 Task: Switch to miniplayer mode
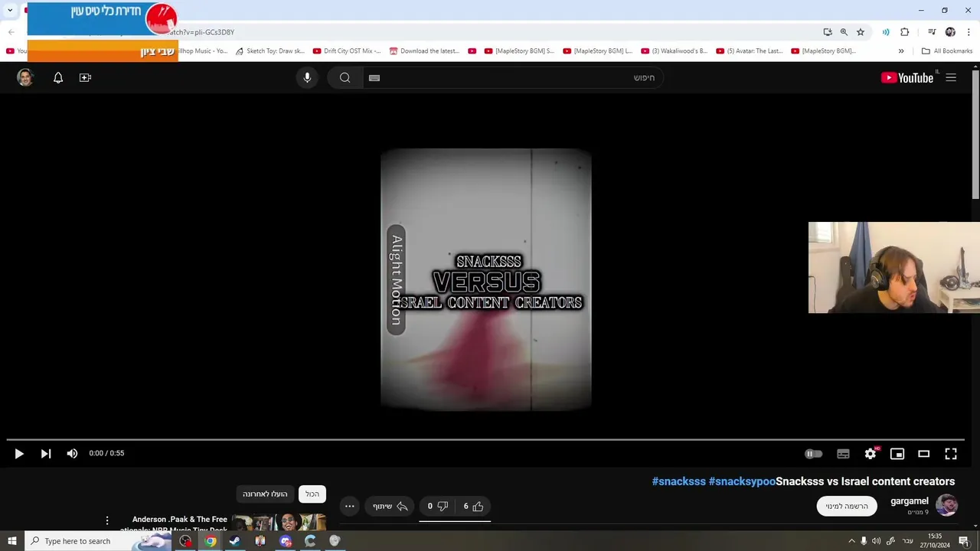tap(897, 454)
